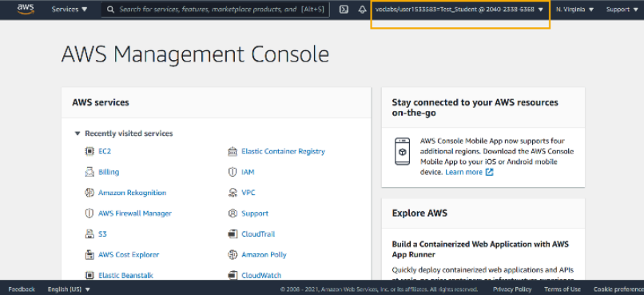The image size is (644, 295).
Task: Open the Support menu in header
Action: [623, 10]
